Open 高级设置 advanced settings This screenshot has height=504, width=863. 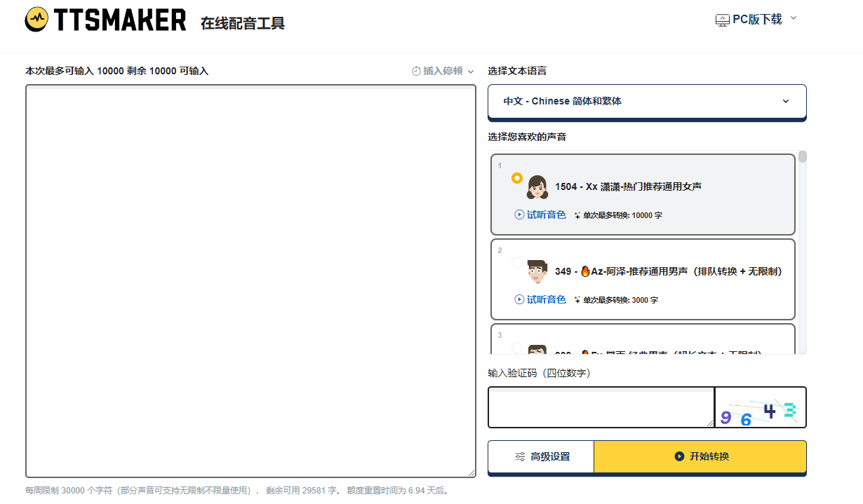[x=541, y=457]
